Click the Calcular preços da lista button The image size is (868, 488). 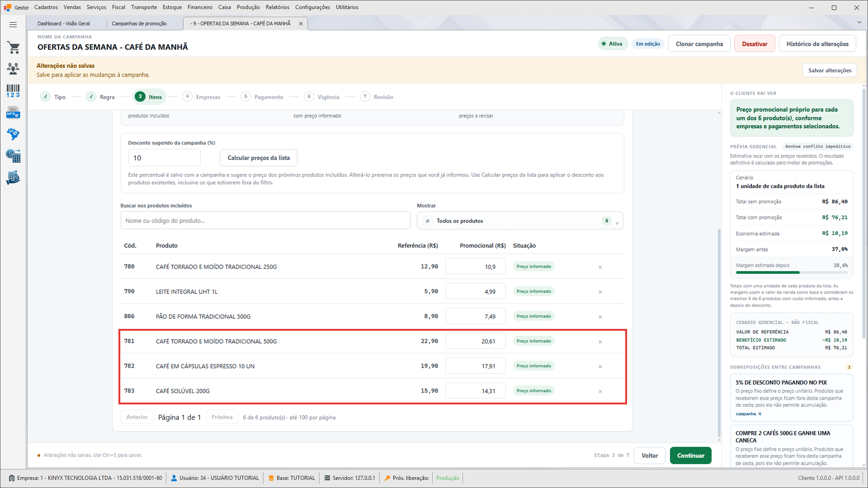[x=258, y=158]
